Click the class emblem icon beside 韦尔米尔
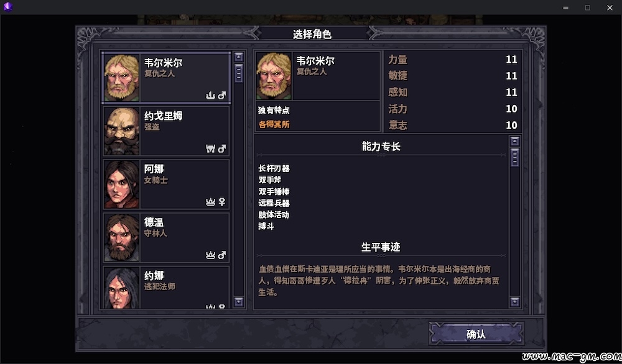622x364 pixels. tap(210, 95)
